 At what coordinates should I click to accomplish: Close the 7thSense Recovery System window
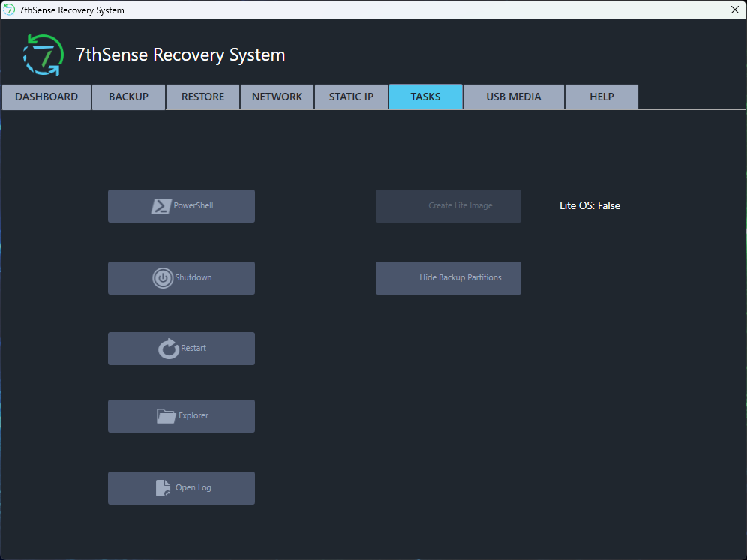[x=734, y=10]
